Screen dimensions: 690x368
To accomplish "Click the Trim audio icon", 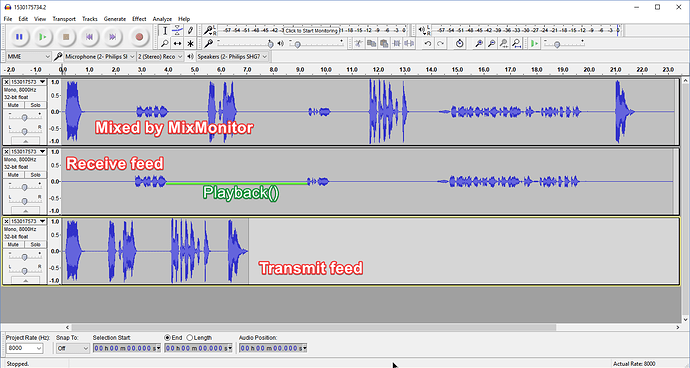I will click(396, 43).
